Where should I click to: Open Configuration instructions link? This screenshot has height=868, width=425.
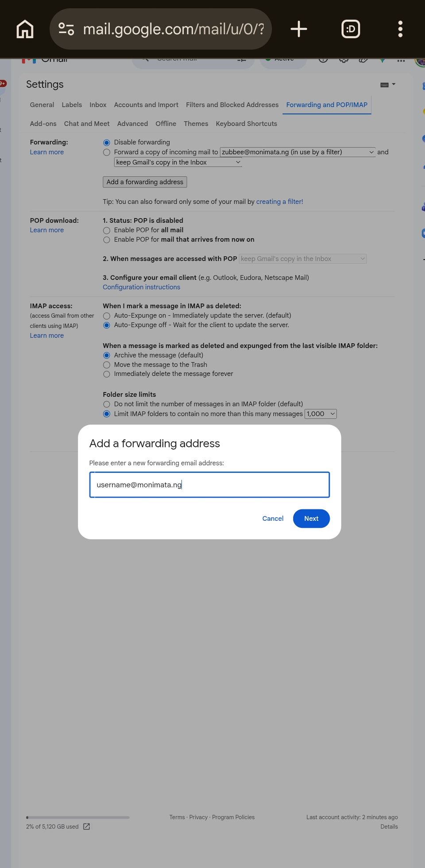point(141,287)
